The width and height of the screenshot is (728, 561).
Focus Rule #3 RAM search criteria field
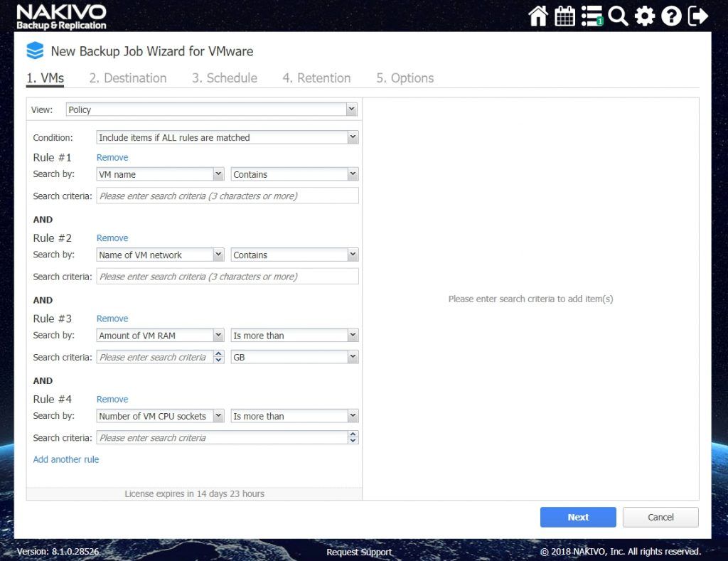point(154,357)
